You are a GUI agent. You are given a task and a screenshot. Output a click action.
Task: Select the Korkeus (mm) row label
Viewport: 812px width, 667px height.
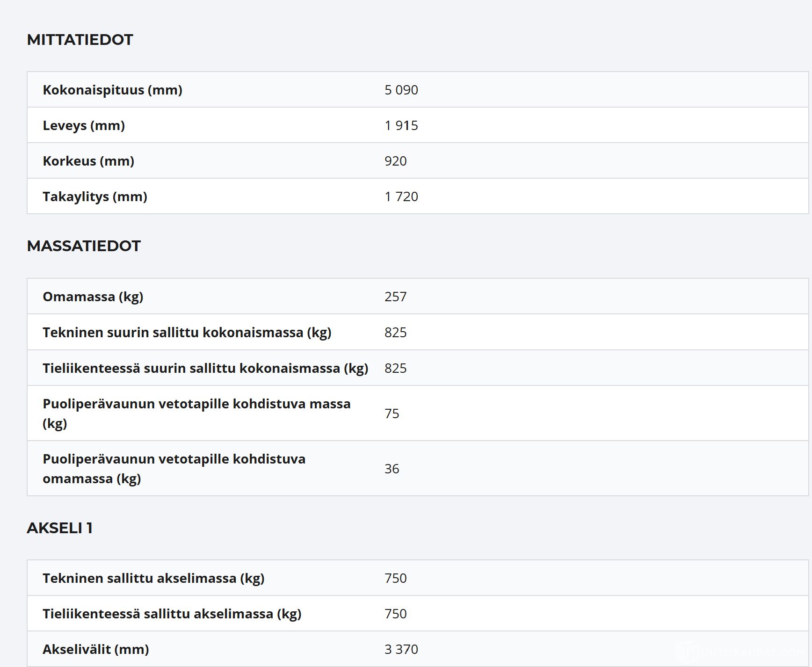(88, 161)
